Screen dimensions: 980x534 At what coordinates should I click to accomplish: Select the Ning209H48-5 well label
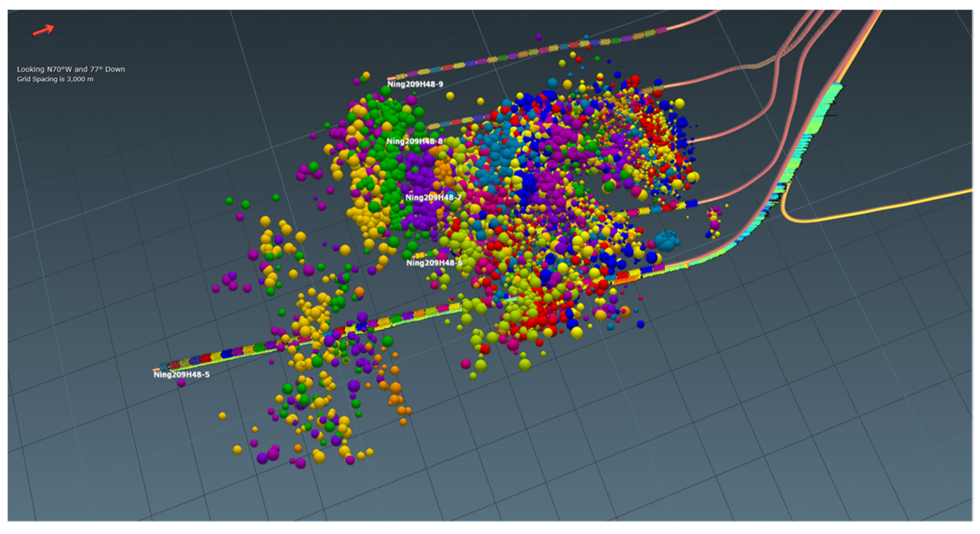[x=182, y=374]
